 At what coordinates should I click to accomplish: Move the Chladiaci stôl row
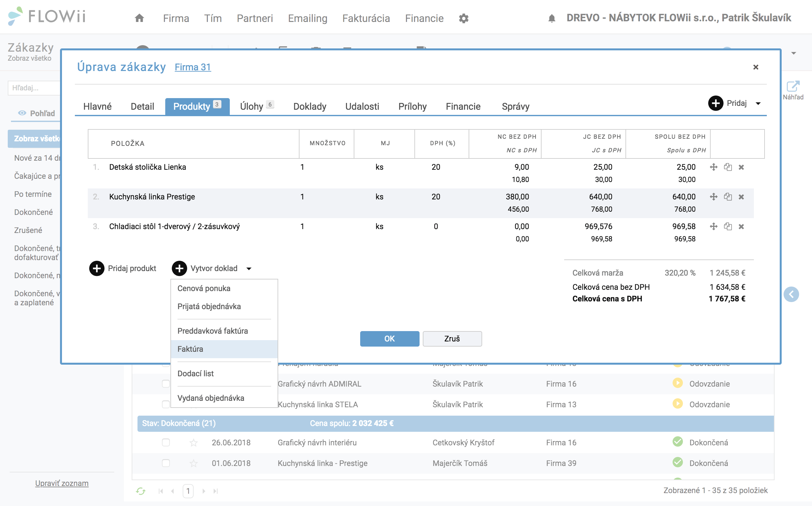coord(713,227)
